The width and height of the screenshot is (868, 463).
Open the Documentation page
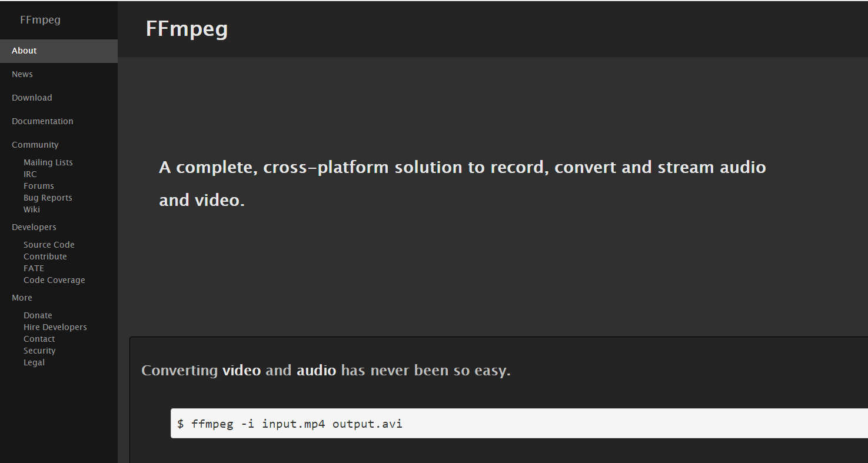pyautogui.click(x=42, y=121)
